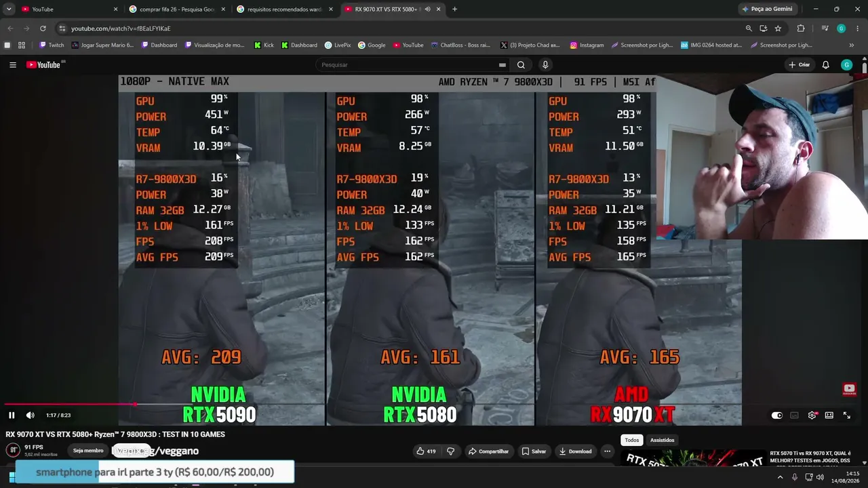The height and width of the screenshot is (488, 868).
Task: Dislike the video
Action: pyautogui.click(x=450, y=451)
